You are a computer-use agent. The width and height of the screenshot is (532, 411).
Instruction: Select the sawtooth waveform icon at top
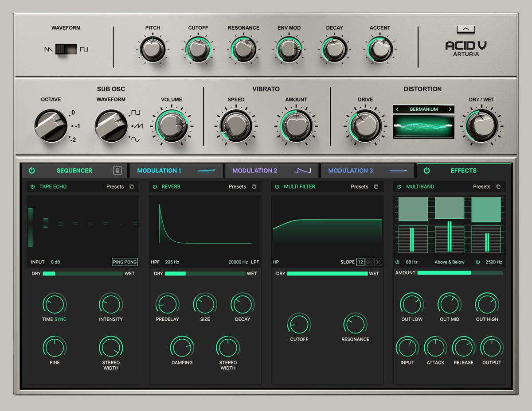click(48, 49)
